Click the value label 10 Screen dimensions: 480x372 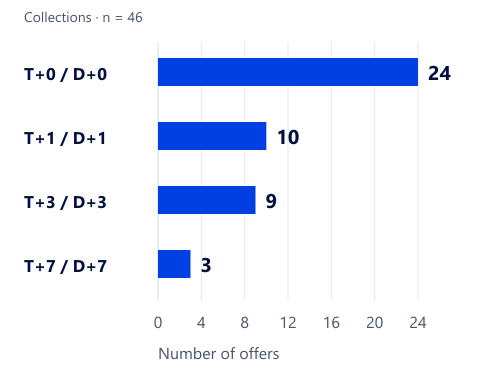[x=288, y=137]
